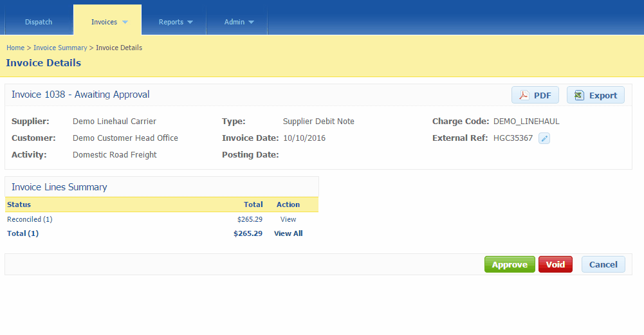This screenshot has width=644, height=335.
Task: Open the Dispatch tab
Action: [x=39, y=22]
